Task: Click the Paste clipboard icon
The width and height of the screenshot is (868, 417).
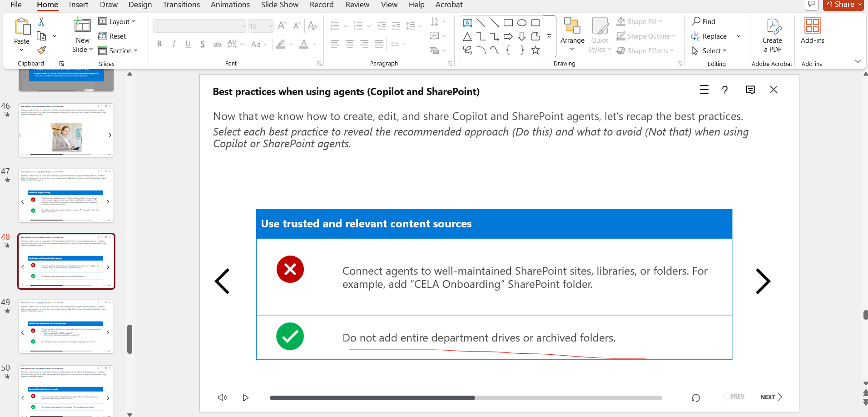Action: tap(22, 26)
